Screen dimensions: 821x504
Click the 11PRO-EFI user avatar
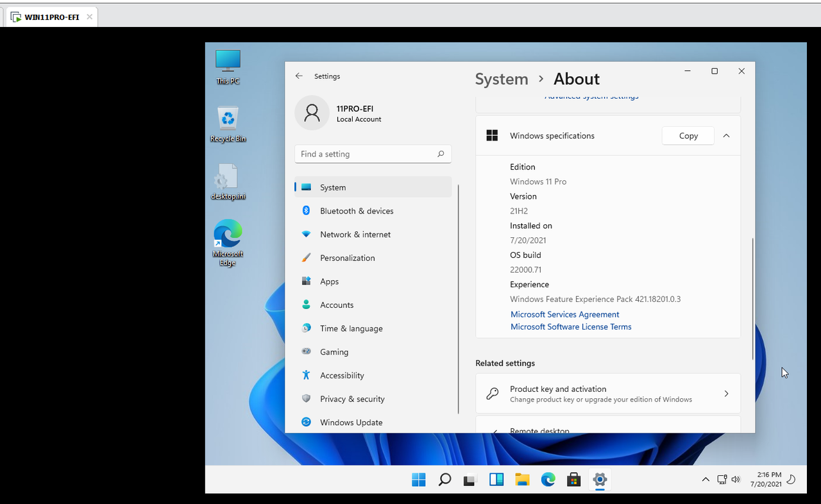(x=312, y=113)
